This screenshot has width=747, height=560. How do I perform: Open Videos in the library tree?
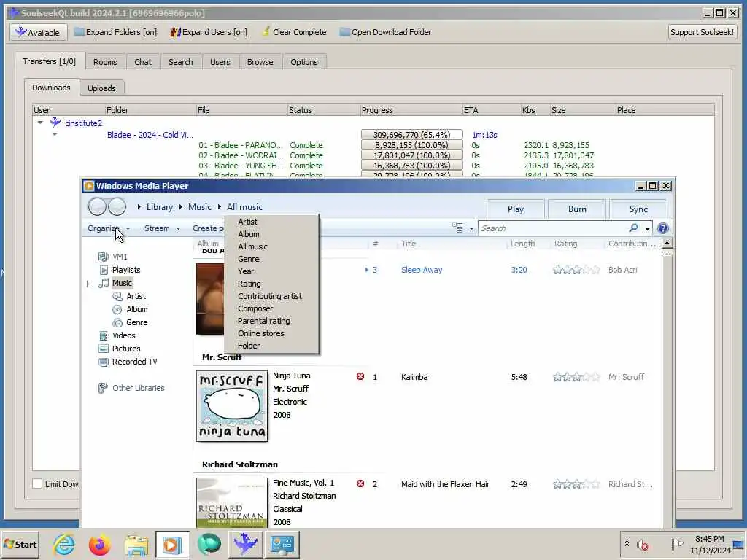pyautogui.click(x=123, y=335)
